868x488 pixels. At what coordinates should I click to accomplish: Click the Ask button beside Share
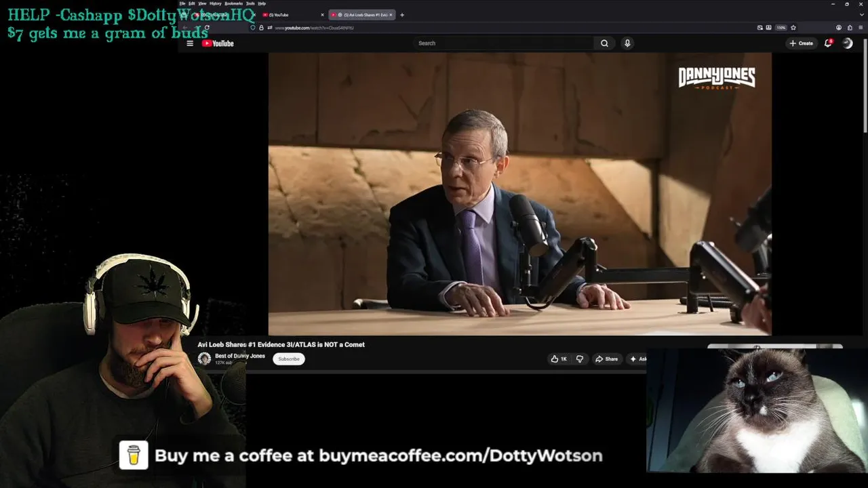pyautogui.click(x=637, y=359)
